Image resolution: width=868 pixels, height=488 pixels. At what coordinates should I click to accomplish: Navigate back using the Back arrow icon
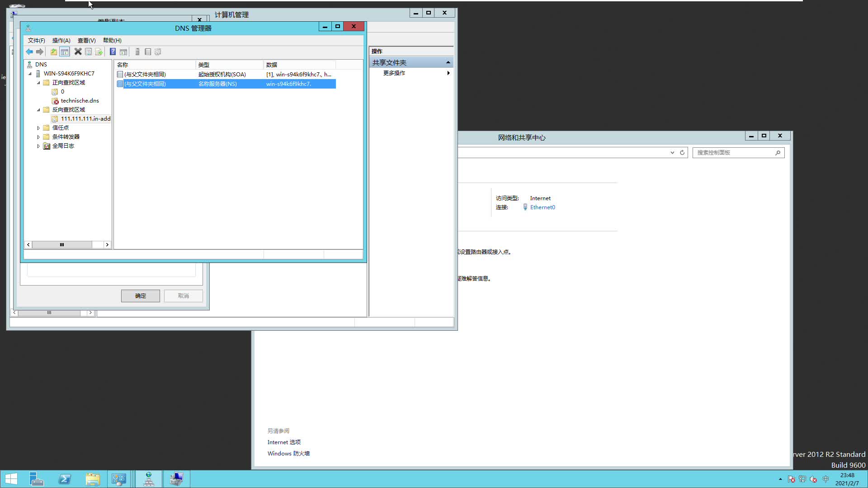(29, 52)
